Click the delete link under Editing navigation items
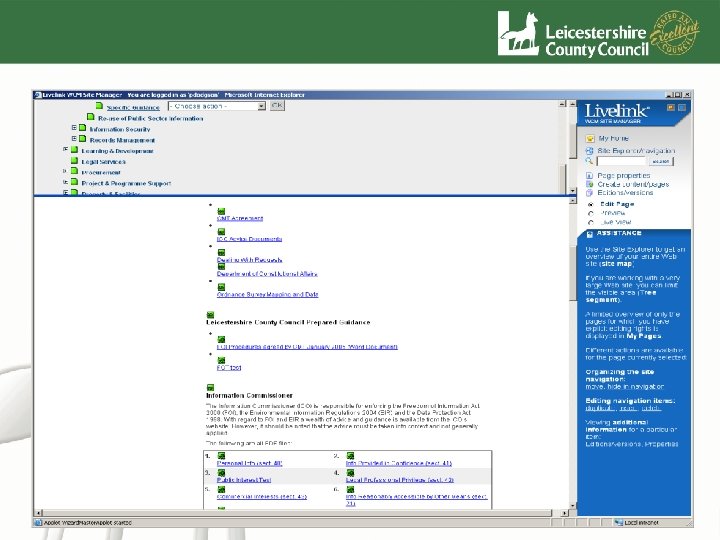This screenshot has width=720, height=540. [651, 408]
